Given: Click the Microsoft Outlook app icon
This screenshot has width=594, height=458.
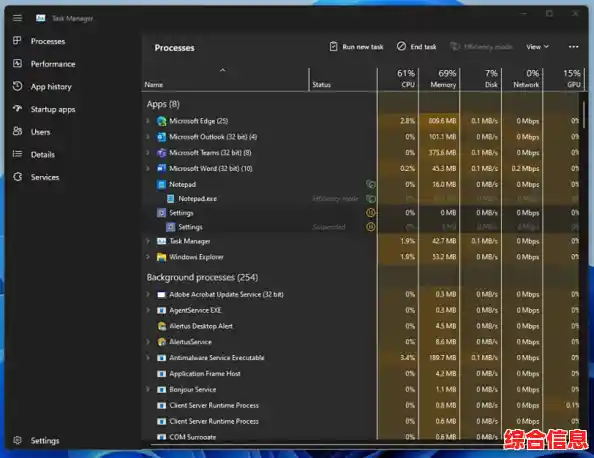Looking at the screenshot, I should [162, 137].
